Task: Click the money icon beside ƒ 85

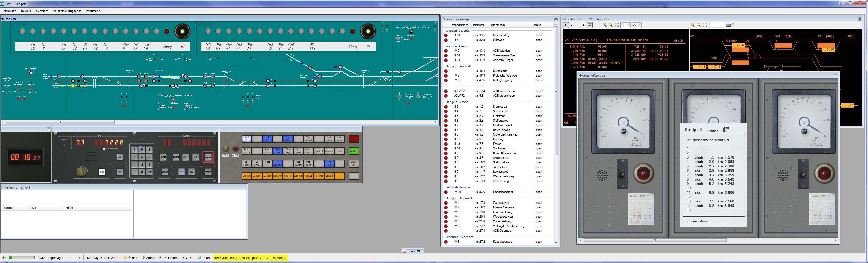Action: pyautogui.click(x=199, y=258)
